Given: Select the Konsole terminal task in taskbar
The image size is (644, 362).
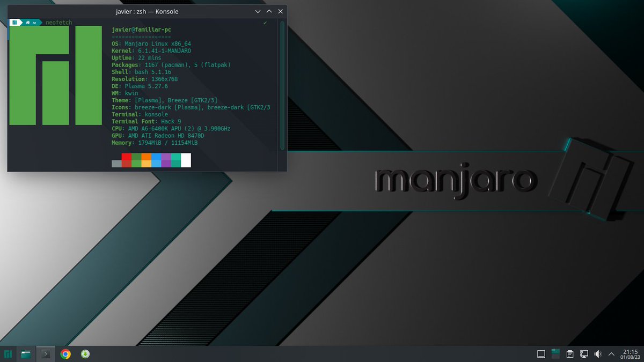Looking at the screenshot, I should click(46, 354).
